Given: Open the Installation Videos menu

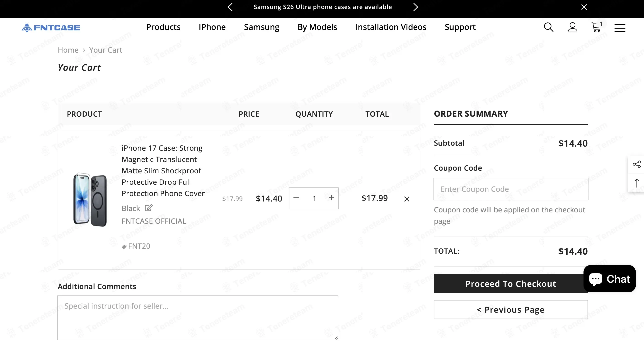Looking at the screenshot, I should (x=391, y=27).
